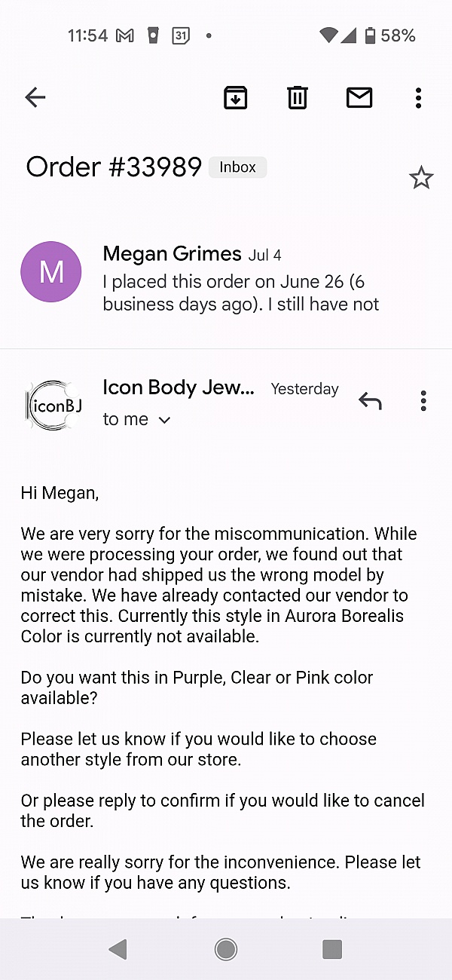452x980 pixels.
Task: Tap the Icon Body Jewelry sender name
Action: tap(179, 388)
